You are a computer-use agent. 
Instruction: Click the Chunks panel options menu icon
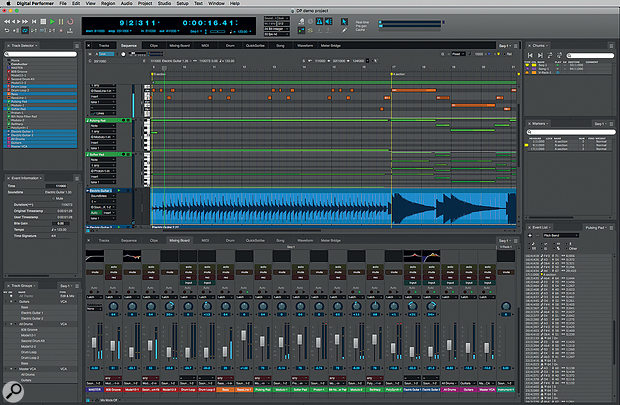pos(611,46)
